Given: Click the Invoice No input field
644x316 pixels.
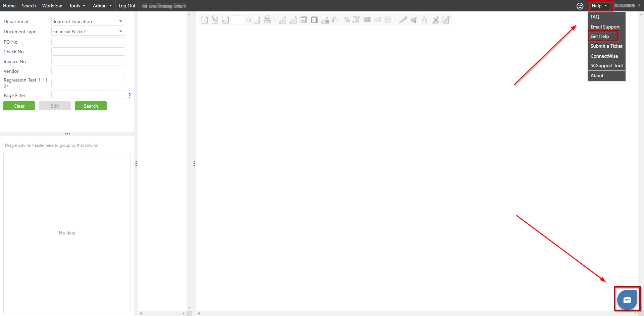Looking at the screenshot, I should 88,61.
